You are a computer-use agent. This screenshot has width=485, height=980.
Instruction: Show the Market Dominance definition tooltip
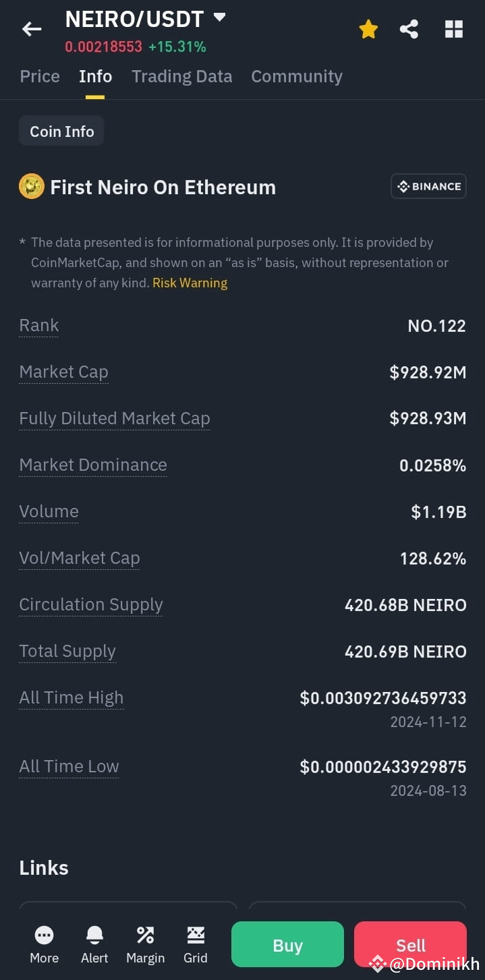(x=93, y=465)
